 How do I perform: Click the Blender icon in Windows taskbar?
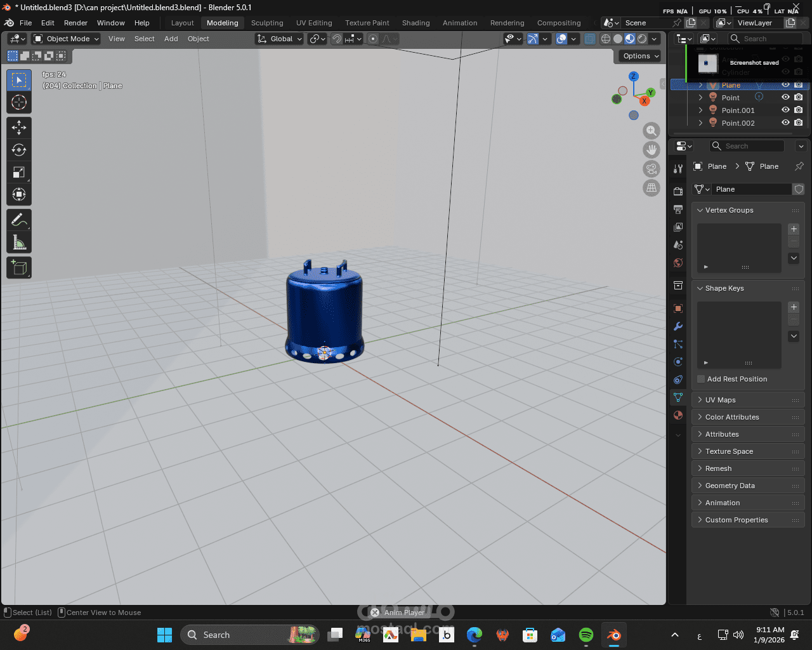click(614, 635)
